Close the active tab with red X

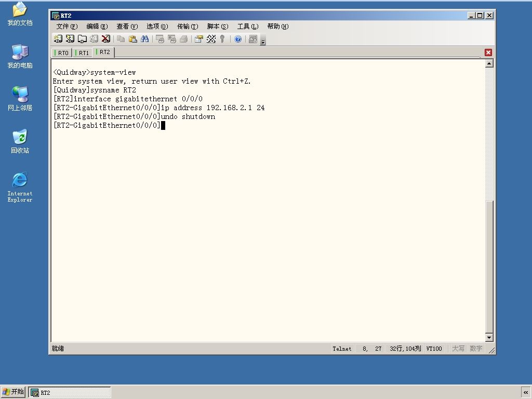(x=488, y=52)
